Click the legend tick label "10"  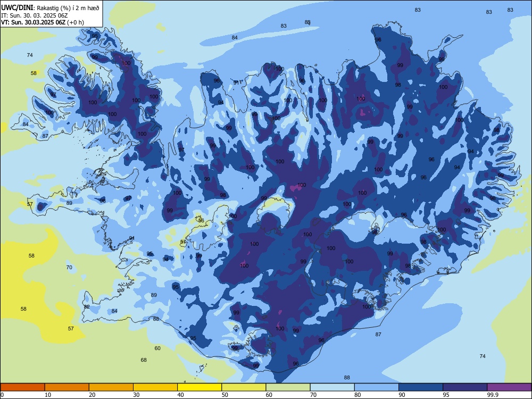[x=48, y=395]
